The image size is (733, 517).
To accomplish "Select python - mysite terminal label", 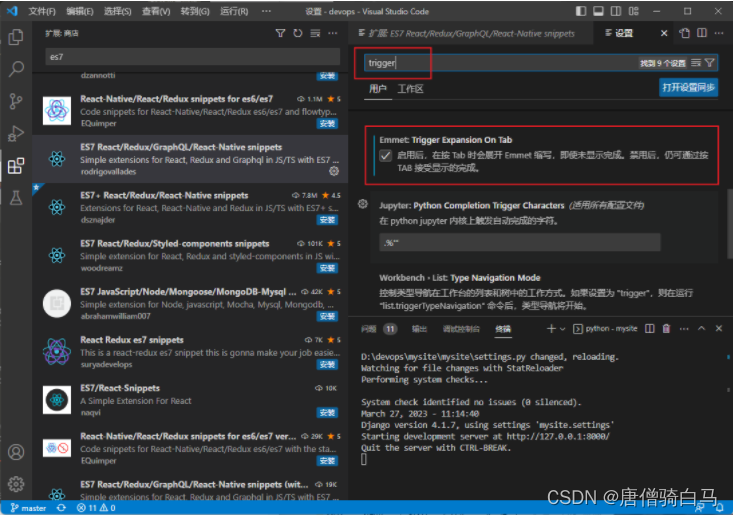I will coord(605,329).
